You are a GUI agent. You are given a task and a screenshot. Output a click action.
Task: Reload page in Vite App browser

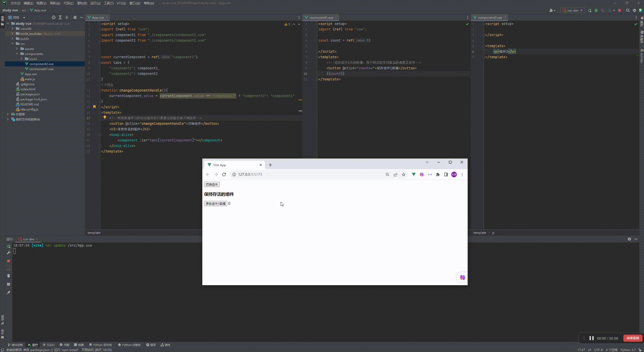(224, 174)
